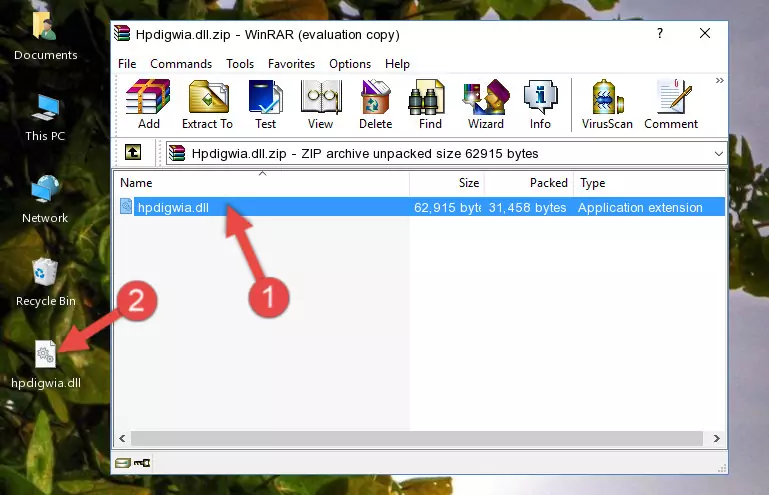
Task: Expand hidden toolbar items chevron
Action: (x=719, y=80)
